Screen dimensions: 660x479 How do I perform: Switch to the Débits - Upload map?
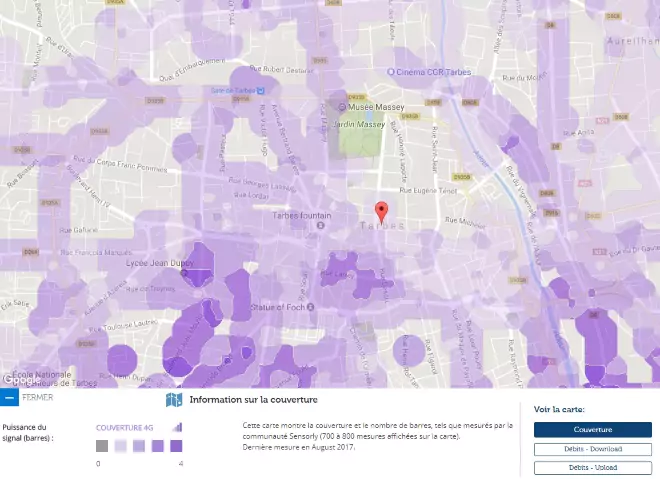pos(592,467)
